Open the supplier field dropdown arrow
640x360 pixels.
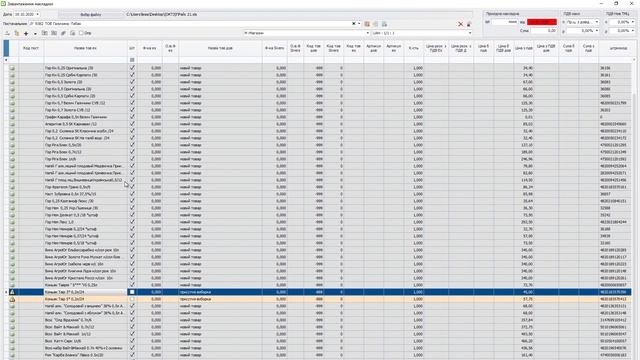tap(359, 24)
